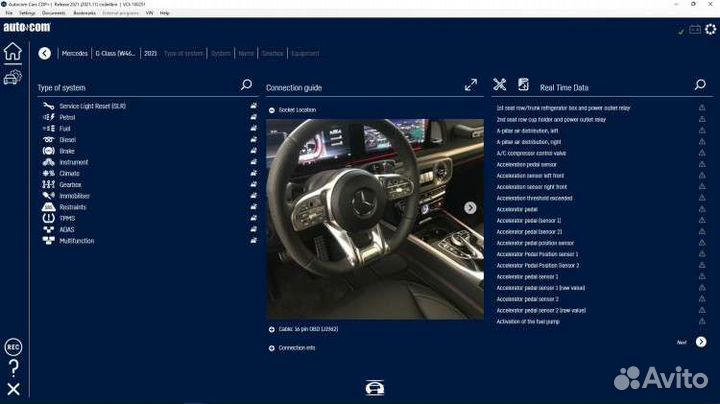Click the warning triangle for A/C compressor control valve
Screen dimensions: 720x404
click(x=702, y=153)
